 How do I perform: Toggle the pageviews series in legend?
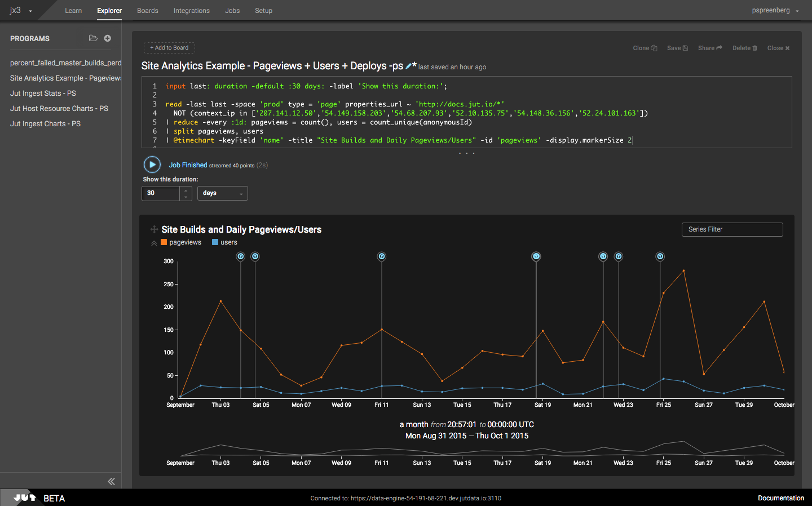(x=181, y=242)
